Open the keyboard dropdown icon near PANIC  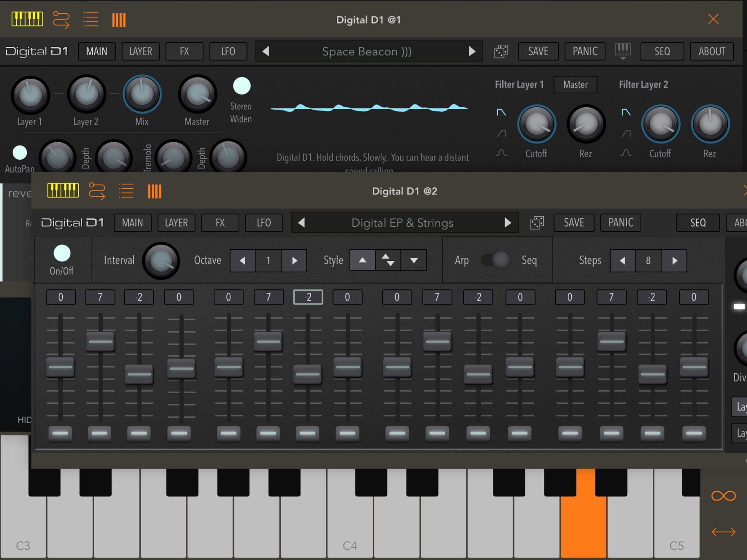coord(623,51)
